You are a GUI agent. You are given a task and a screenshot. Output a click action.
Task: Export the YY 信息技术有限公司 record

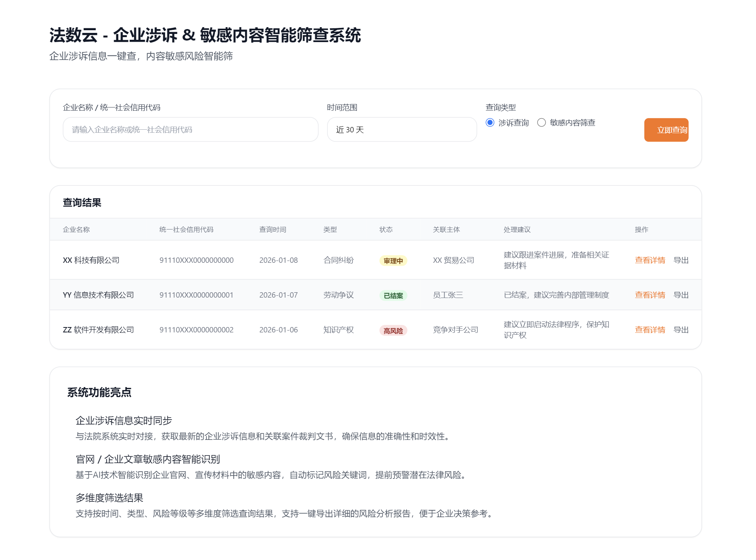click(681, 295)
